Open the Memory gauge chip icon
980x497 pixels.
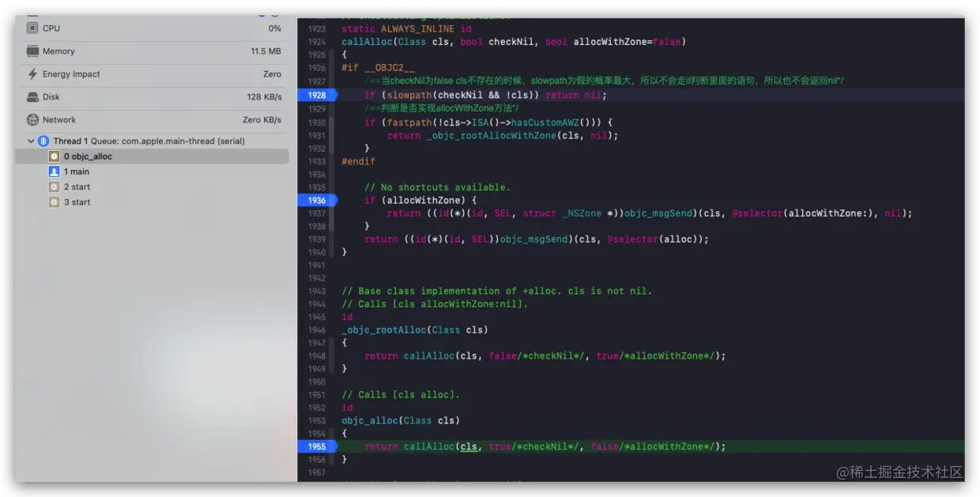tap(32, 51)
